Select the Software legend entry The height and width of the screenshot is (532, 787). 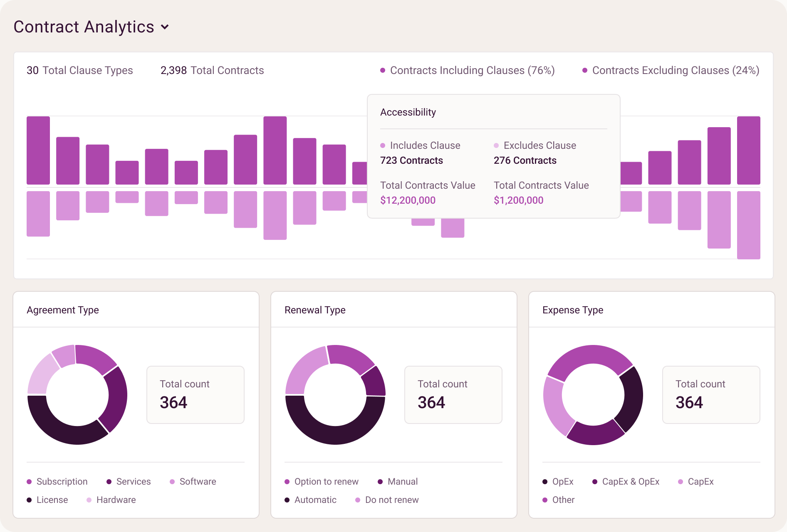pos(193,482)
